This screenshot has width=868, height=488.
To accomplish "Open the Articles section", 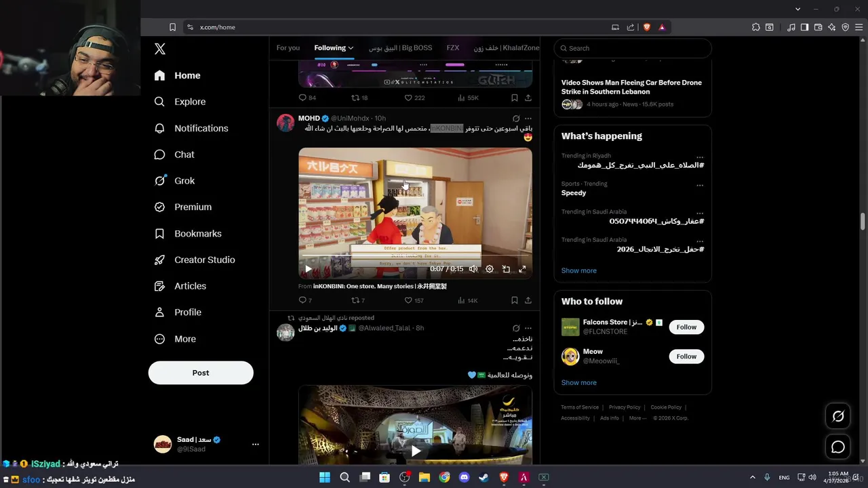I will [180, 286].
